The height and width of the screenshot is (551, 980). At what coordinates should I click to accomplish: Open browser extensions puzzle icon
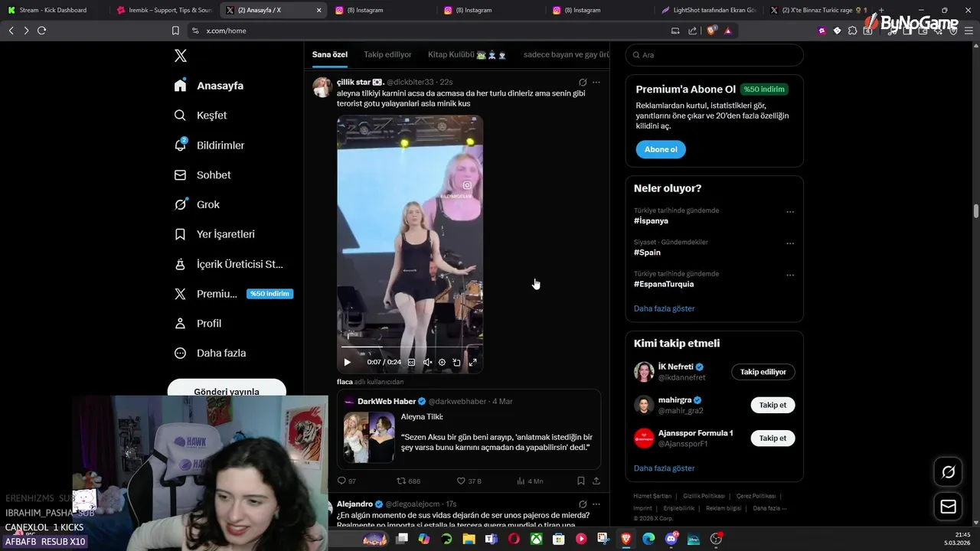[852, 31]
